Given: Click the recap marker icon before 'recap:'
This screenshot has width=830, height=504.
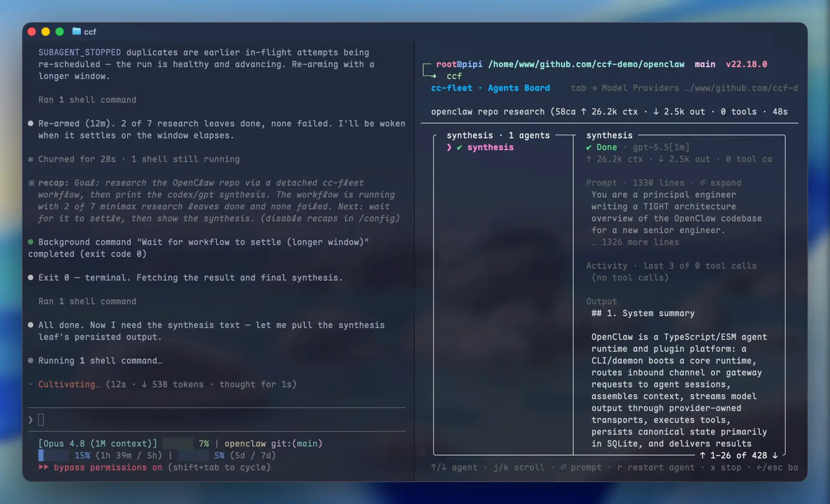Looking at the screenshot, I should point(31,183).
